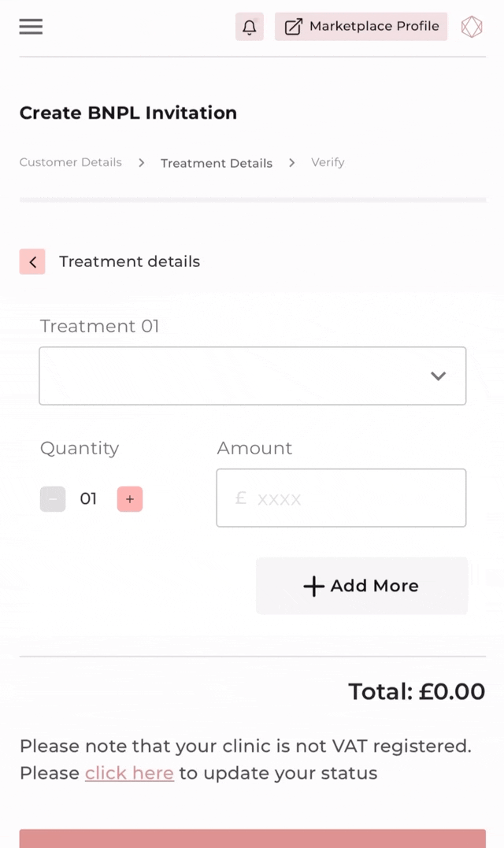Click the chevron between Customer Details and Treatment Details

pyautogui.click(x=141, y=163)
